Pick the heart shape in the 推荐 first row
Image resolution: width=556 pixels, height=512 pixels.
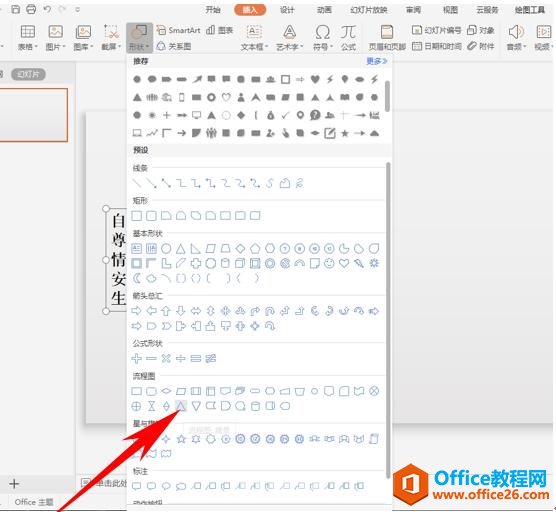315,79
